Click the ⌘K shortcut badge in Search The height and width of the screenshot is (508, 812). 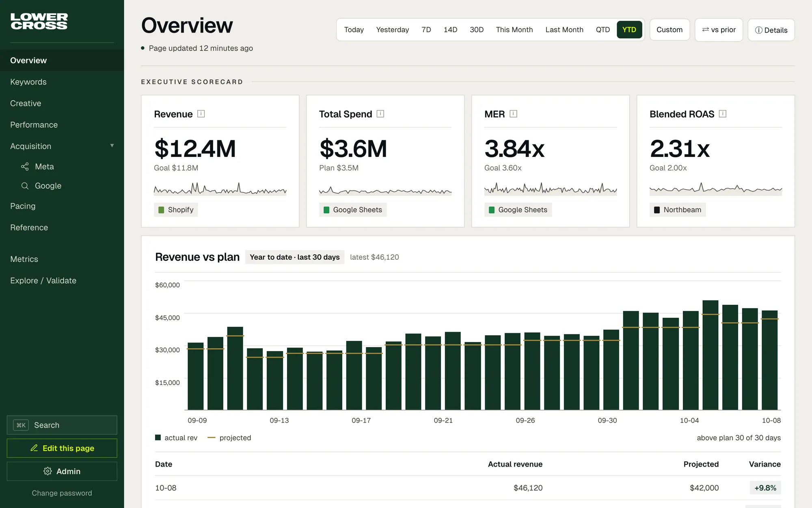coord(21,425)
